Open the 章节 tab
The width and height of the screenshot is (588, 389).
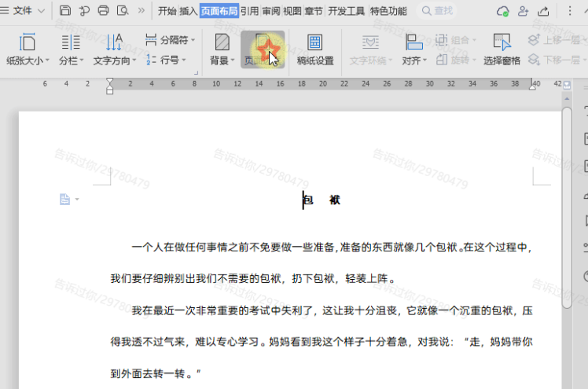click(x=314, y=11)
